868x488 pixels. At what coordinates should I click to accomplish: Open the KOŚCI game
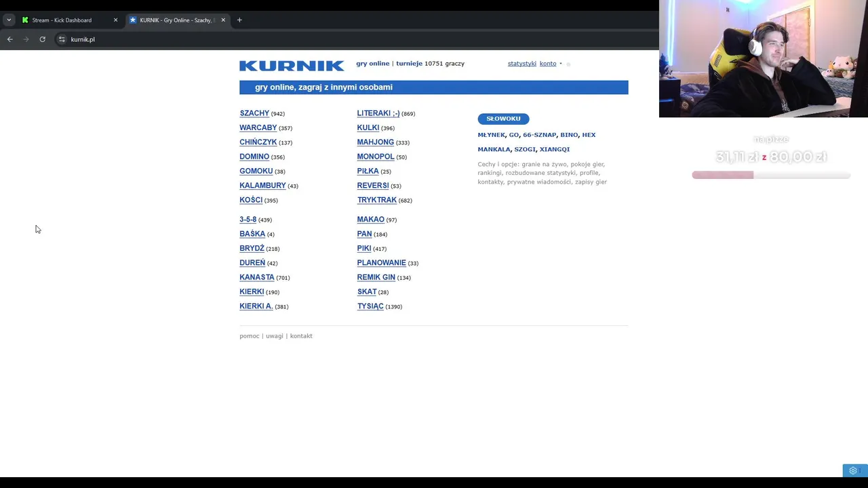pos(251,200)
